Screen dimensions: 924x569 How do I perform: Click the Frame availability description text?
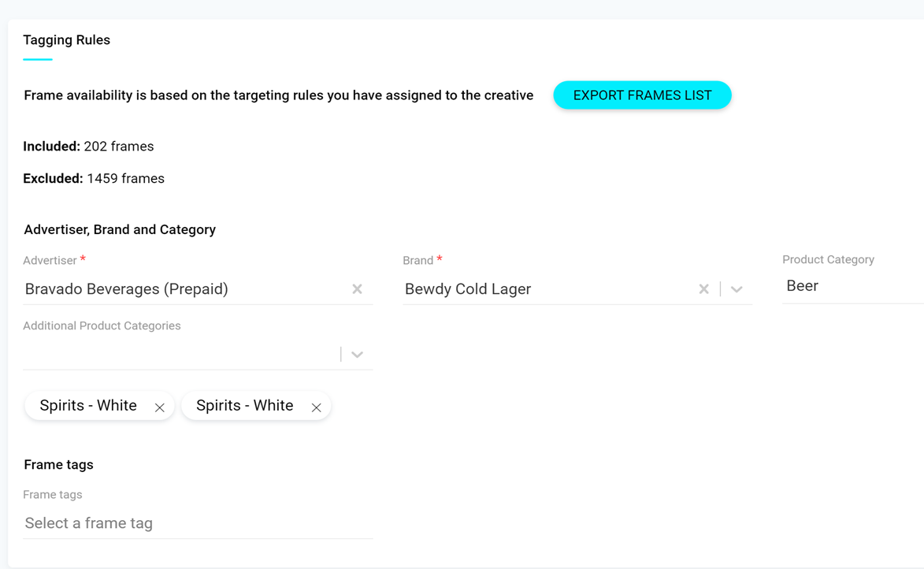click(x=279, y=95)
